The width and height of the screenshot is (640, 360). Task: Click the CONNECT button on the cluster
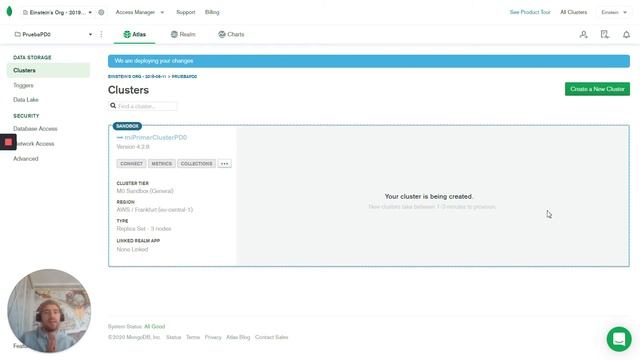click(x=131, y=164)
